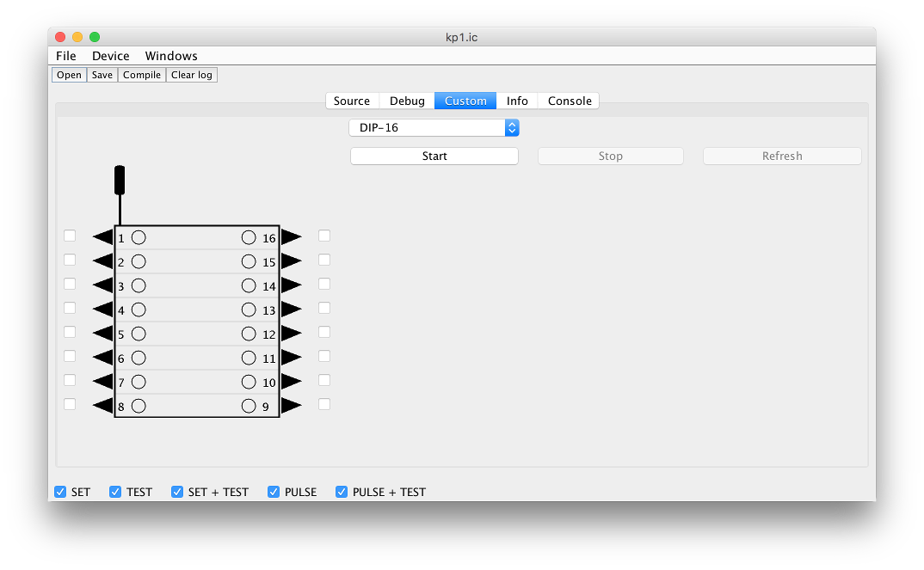The width and height of the screenshot is (924, 570).
Task: Click the right arrow next to pin 16
Action: (x=291, y=237)
